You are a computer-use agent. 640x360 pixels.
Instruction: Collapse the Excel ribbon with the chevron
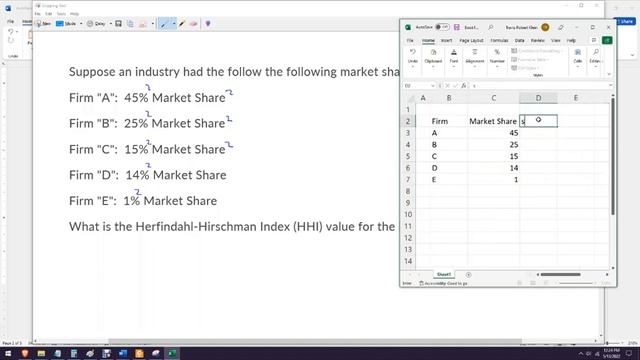(x=609, y=74)
